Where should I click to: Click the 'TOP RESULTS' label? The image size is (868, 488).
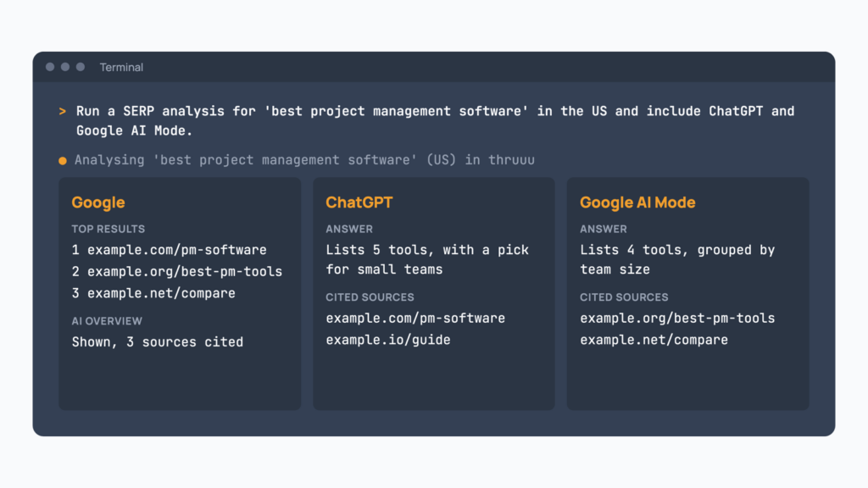108,229
